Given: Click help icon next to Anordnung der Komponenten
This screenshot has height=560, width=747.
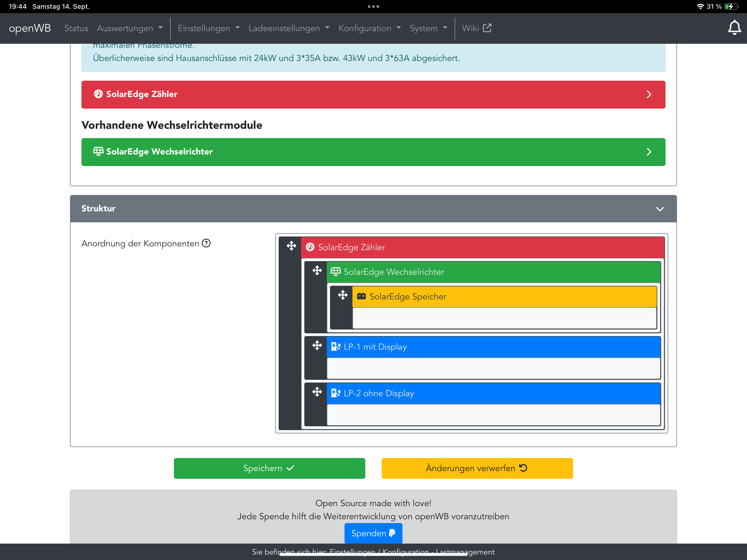Looking at the screenshot, I should click(206, 243).
